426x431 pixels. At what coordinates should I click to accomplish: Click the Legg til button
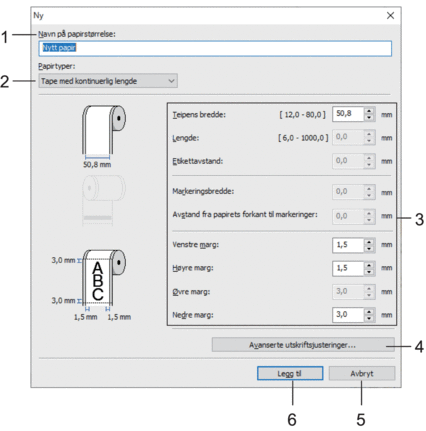pos(290,374)
